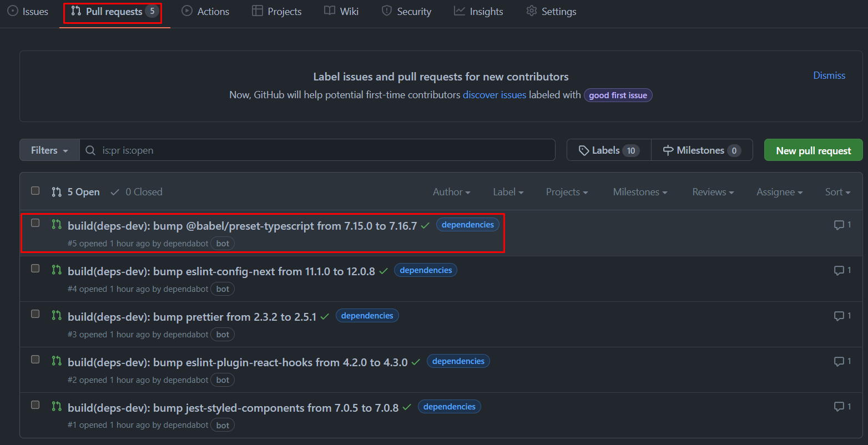
Task: Open the Sort dropdown
Action: (837, 192)
